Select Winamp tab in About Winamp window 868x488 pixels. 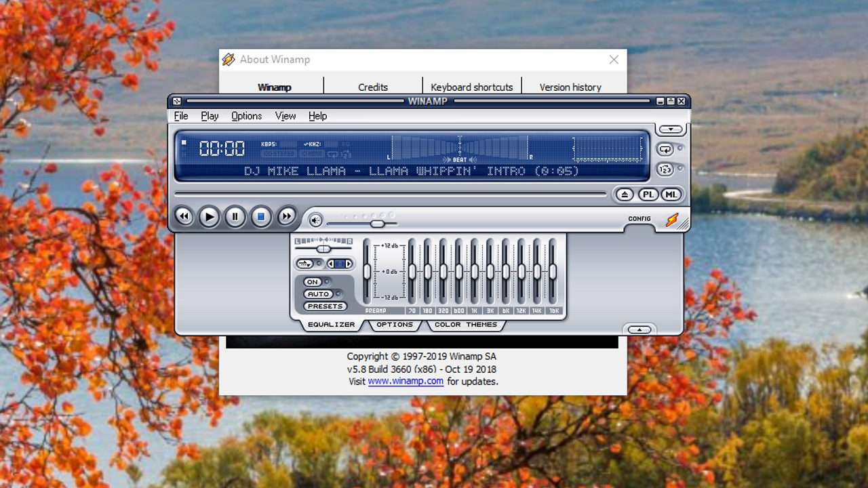(x=274, y=87)
